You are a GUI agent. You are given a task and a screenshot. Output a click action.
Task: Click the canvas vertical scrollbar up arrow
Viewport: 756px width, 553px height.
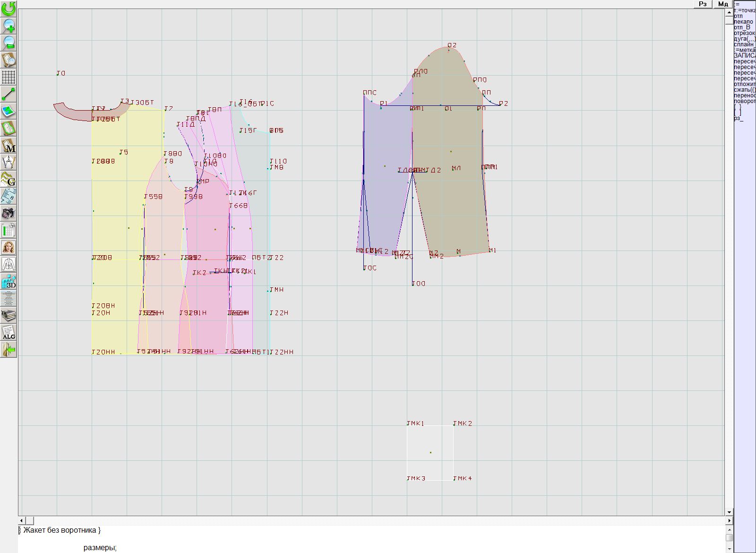point(729,12)
